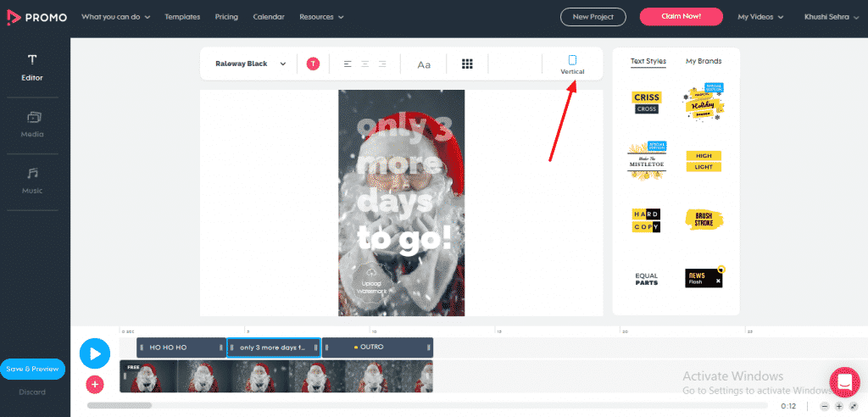Change text size with Aa icon

tap(424, 64)
